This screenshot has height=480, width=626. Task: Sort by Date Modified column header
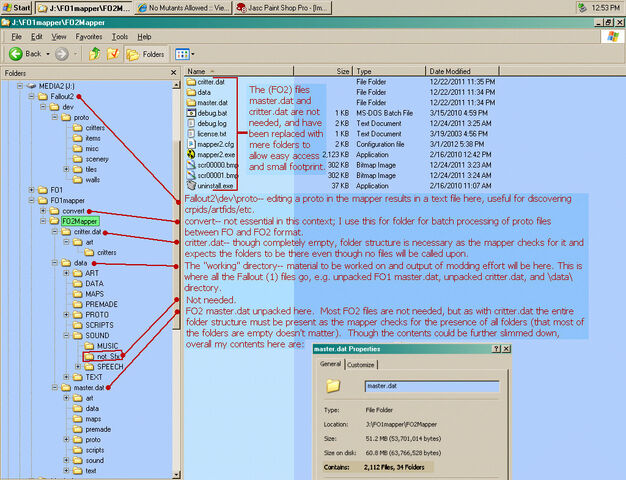tap(462, 71)
